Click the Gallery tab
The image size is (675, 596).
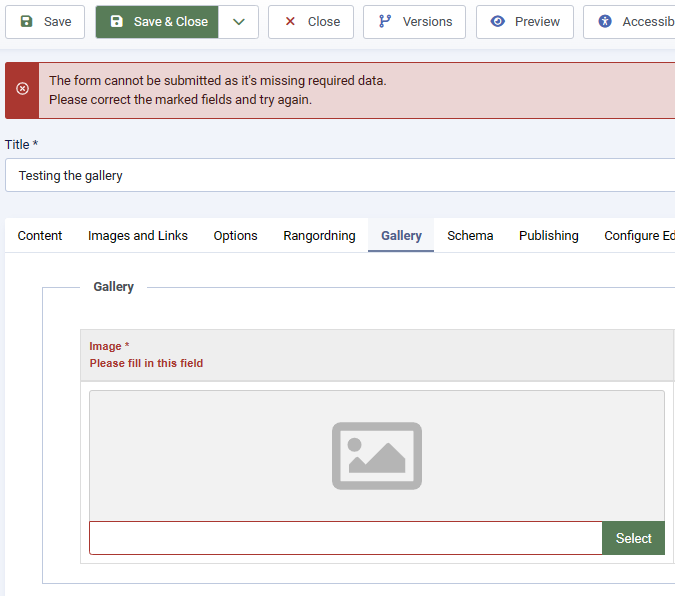(x=401, y=236)
